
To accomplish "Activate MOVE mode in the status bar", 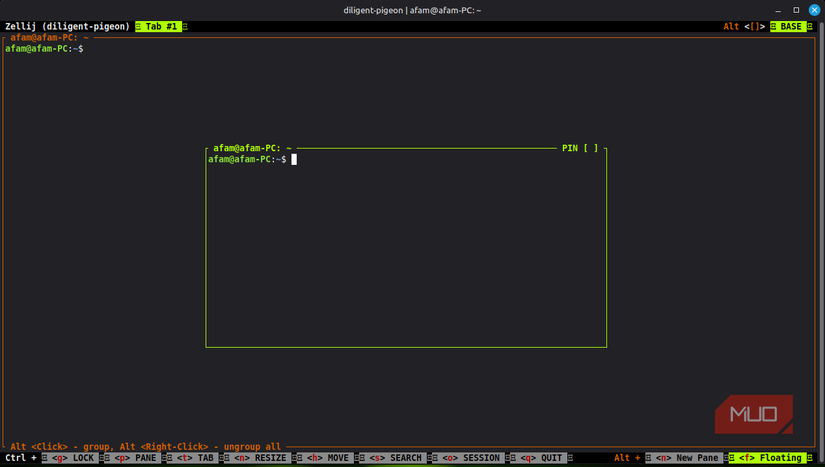I will click(328, 458).
